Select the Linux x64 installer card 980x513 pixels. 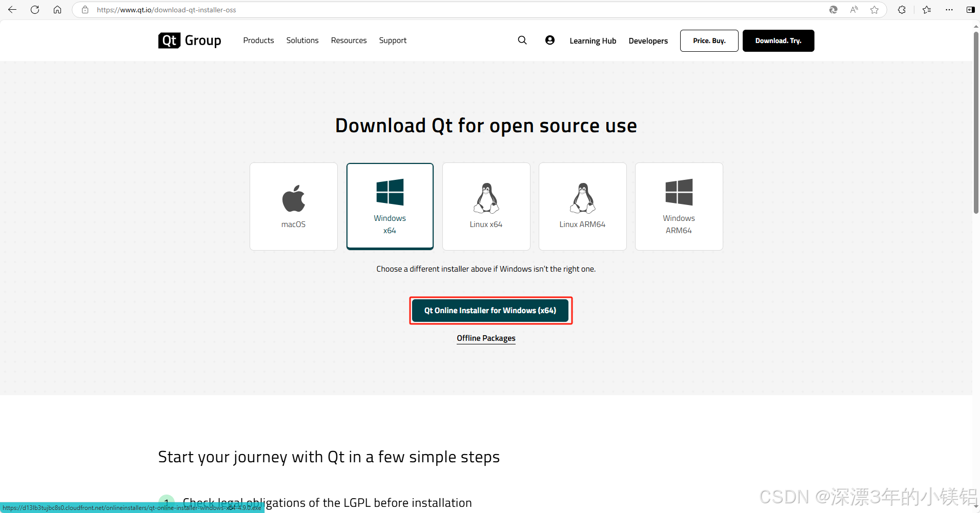click(x=486, y=207)
